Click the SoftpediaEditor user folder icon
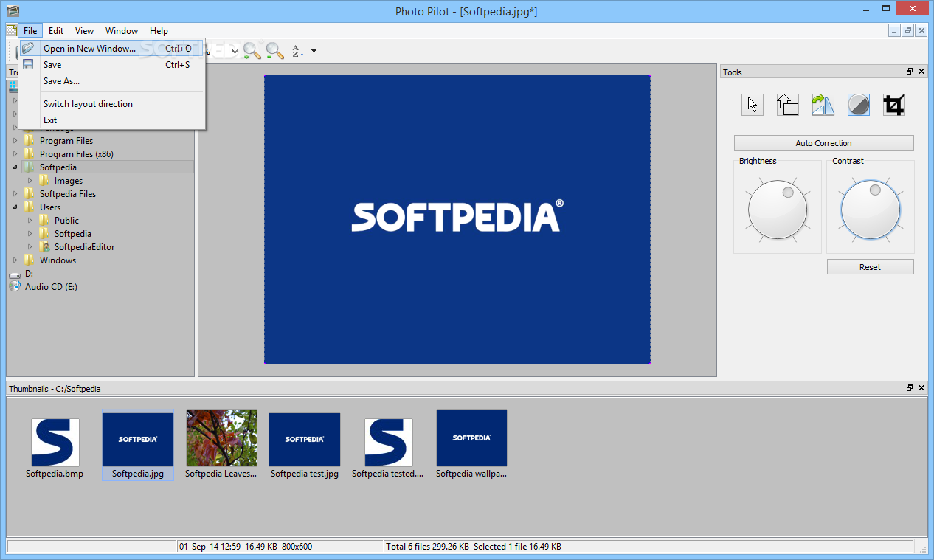 44,246
